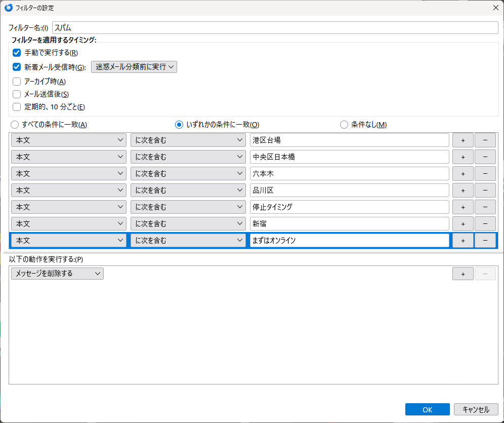Select いずれかの条件に一致 radio button
The image size is (504, 423).
coord(179,125)
